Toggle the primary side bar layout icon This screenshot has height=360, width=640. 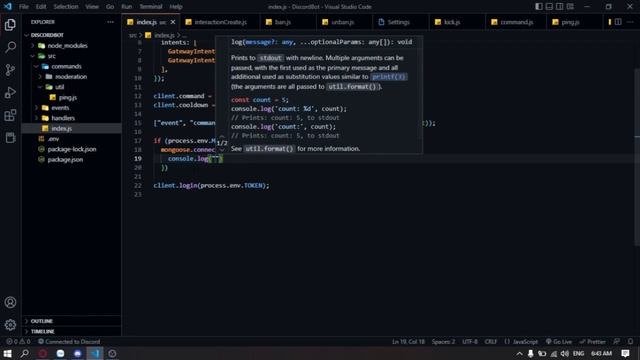[x=539, y=7]
